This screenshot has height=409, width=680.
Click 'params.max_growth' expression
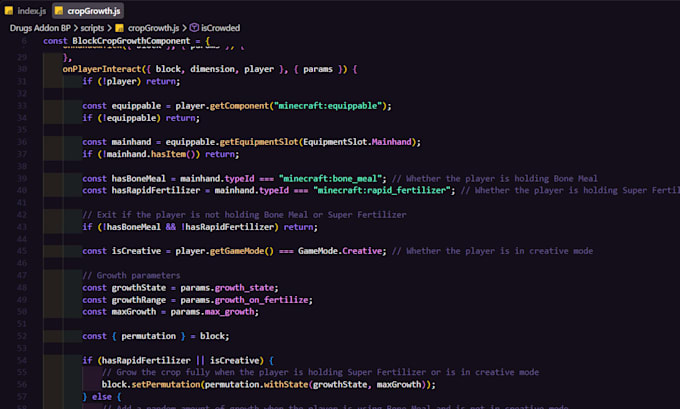click(x=212, y=312)
